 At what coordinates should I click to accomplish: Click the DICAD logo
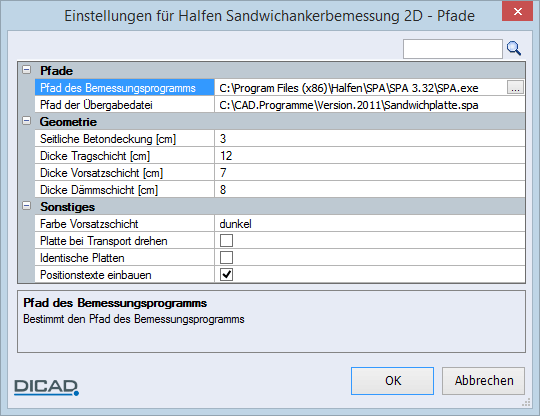click(x=46, y=387)
